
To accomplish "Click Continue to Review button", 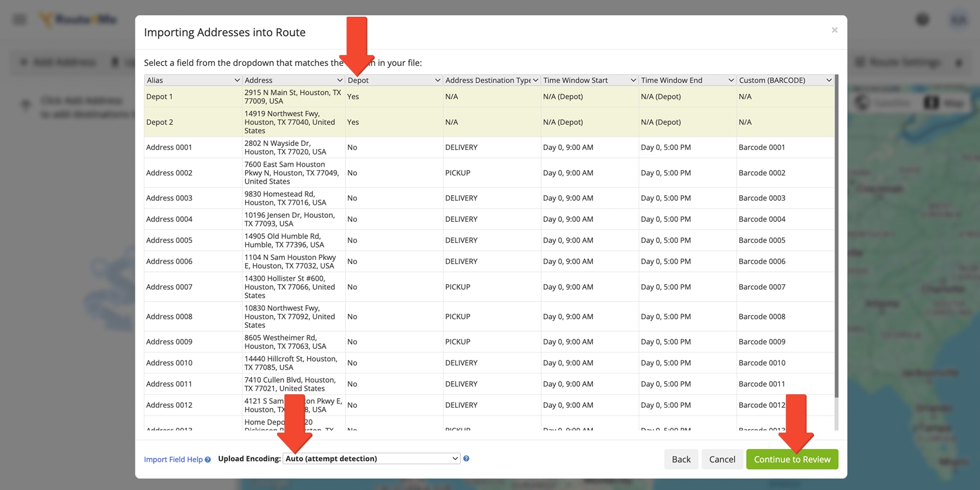I will click(x=792, y=459).
